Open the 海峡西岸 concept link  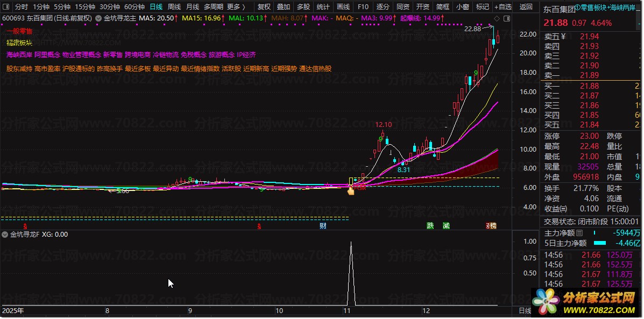click(19, 55)
